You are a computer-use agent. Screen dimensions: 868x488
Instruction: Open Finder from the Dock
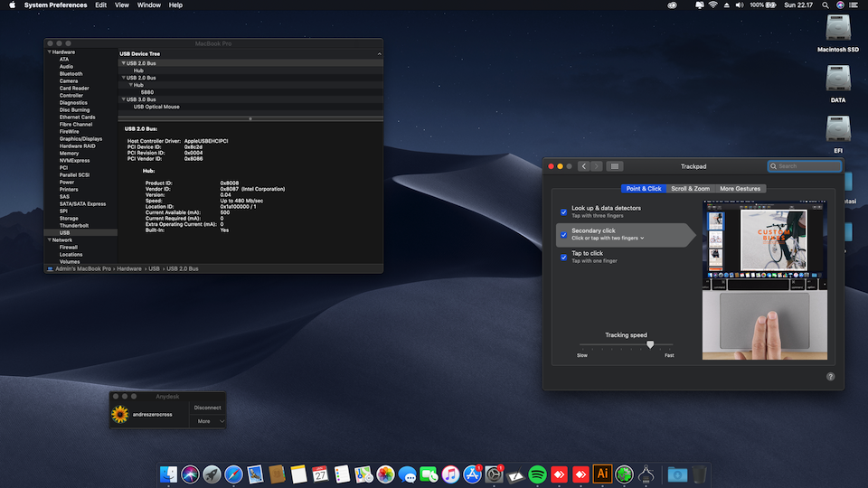(168, 474)
